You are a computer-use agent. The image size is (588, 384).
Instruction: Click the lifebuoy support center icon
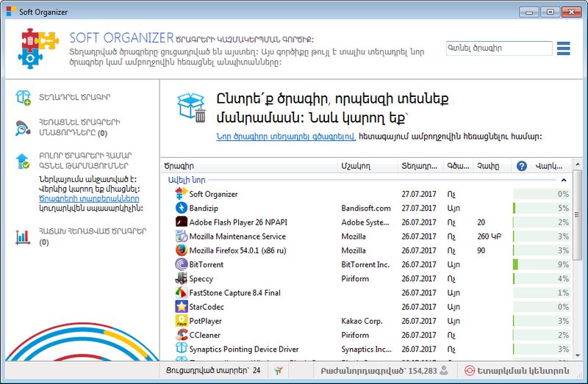coord(470,371)
